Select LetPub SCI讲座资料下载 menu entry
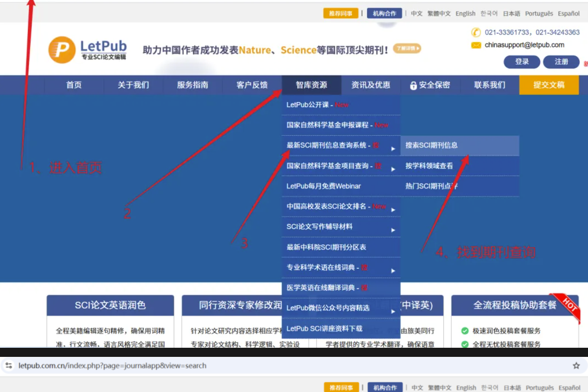588x392 pixels. [x=341, y=329]
